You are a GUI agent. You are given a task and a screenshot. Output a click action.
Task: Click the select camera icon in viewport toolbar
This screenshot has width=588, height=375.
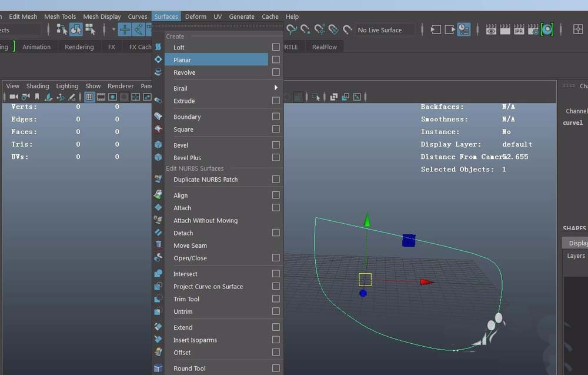coord(14,97)
